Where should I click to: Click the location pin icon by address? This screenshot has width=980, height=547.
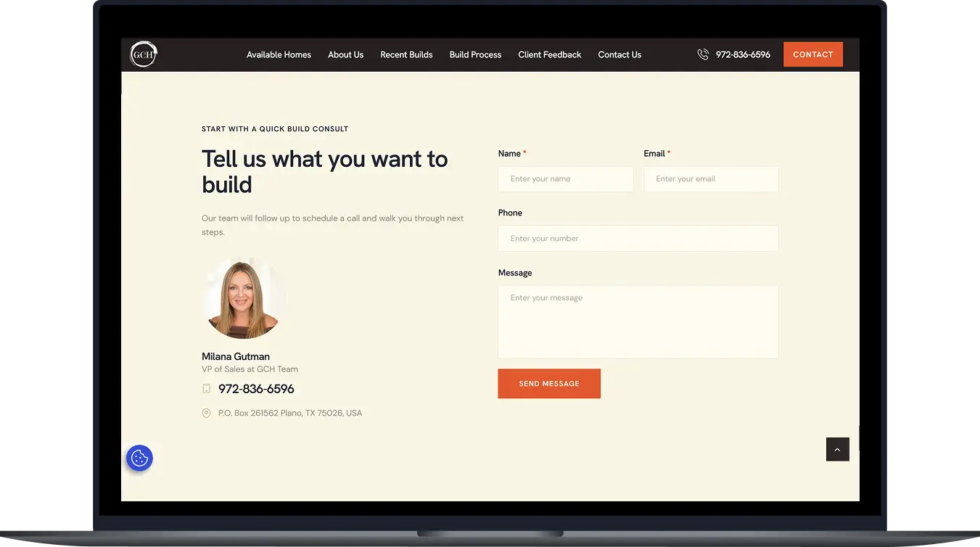(206, 414)
